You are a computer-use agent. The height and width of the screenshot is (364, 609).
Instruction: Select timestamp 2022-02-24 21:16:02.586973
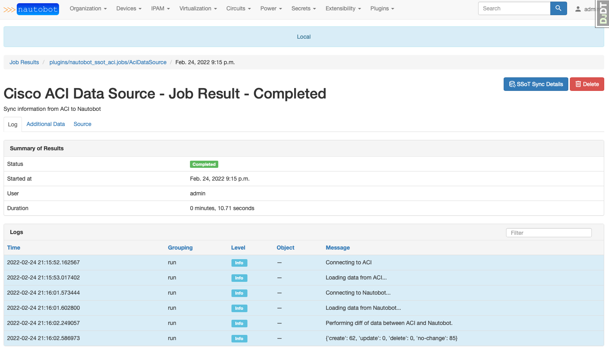point(43,338)
